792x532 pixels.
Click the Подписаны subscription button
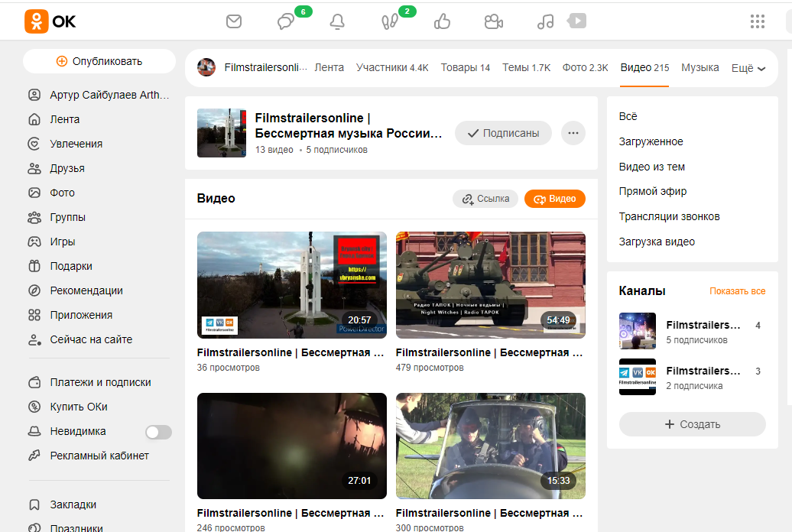[x=503, y=133]
